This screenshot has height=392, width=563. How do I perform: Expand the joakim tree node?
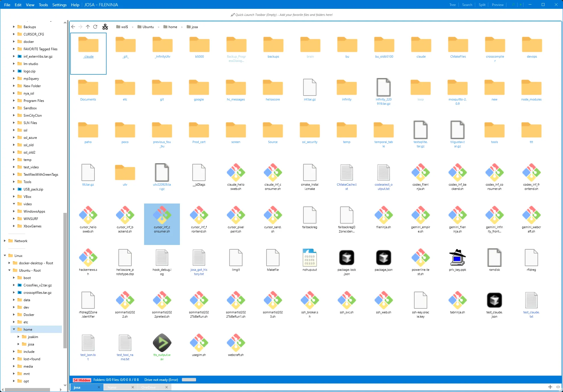tap(18, 337)
